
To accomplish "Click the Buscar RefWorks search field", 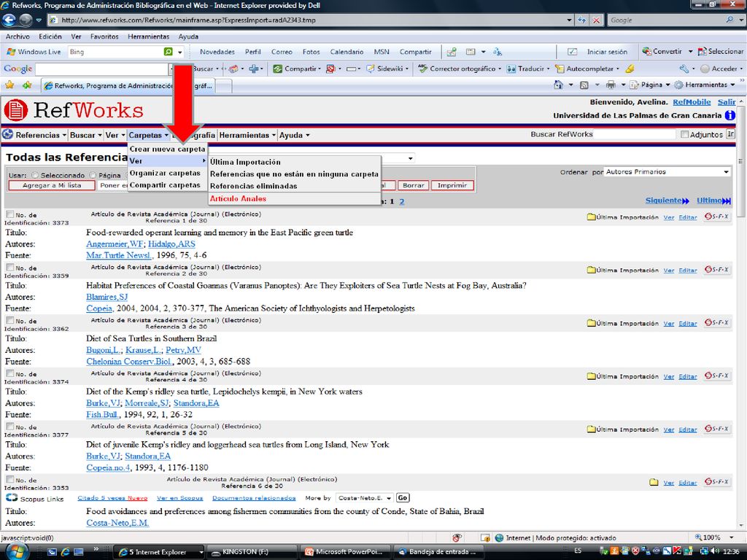I will 635,134.
